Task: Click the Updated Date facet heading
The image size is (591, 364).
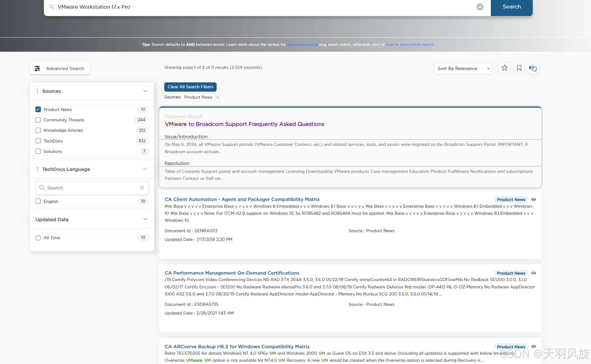Action: [52, 220]
